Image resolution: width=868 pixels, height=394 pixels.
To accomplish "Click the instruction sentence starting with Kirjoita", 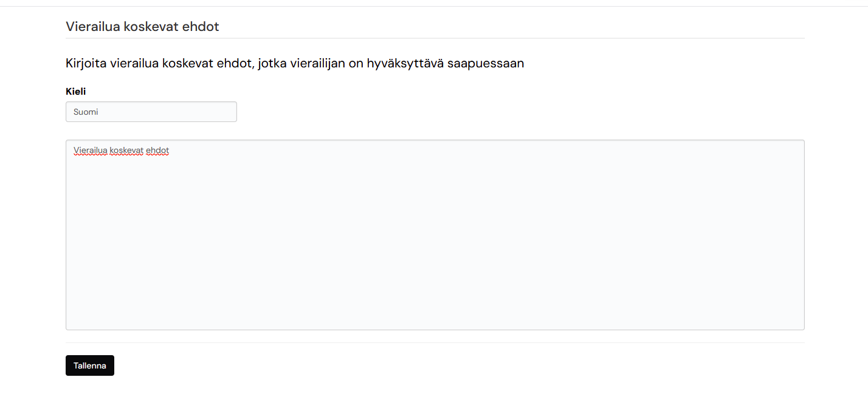I will click(295, 63).
